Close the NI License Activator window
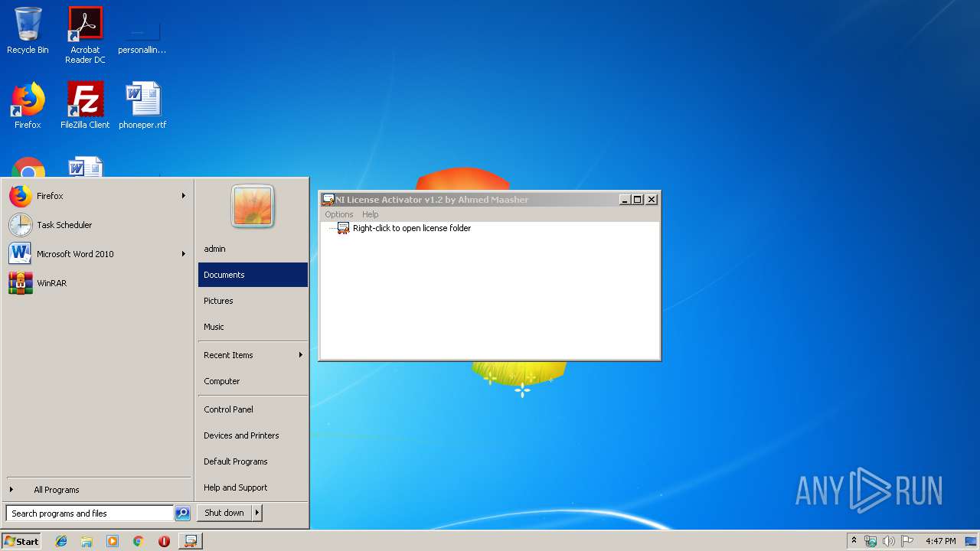 652,200
